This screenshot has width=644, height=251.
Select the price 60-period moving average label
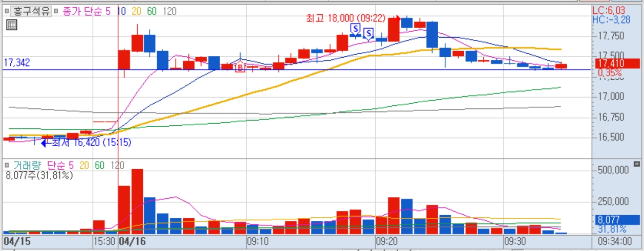(152, 11)
